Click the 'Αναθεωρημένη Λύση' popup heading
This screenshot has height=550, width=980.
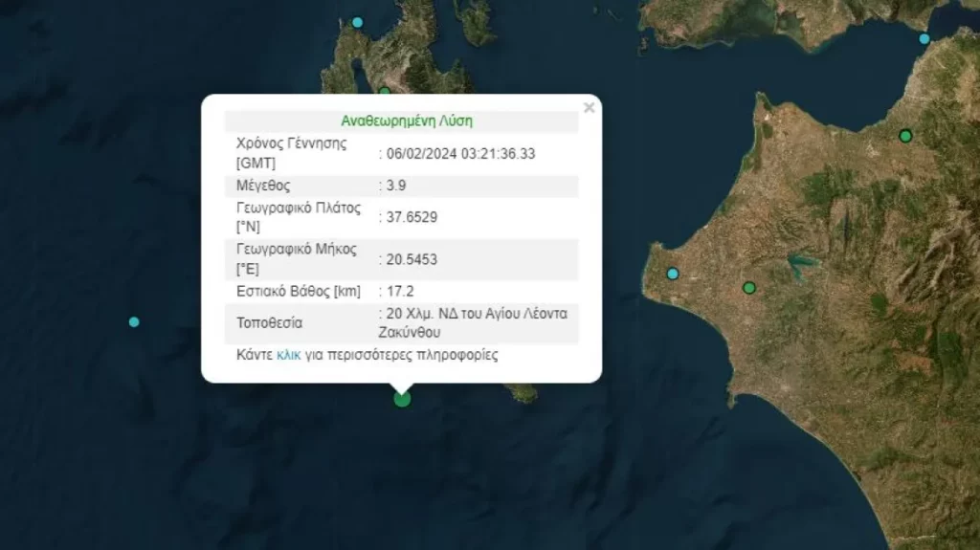pyautogui.click(x=407, y=121)
